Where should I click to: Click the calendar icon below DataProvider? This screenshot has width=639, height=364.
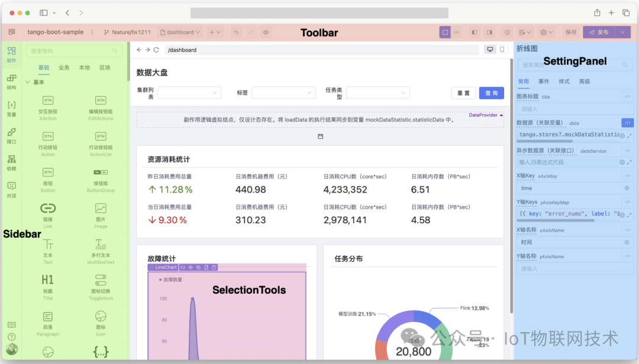(x=320, y=136)
